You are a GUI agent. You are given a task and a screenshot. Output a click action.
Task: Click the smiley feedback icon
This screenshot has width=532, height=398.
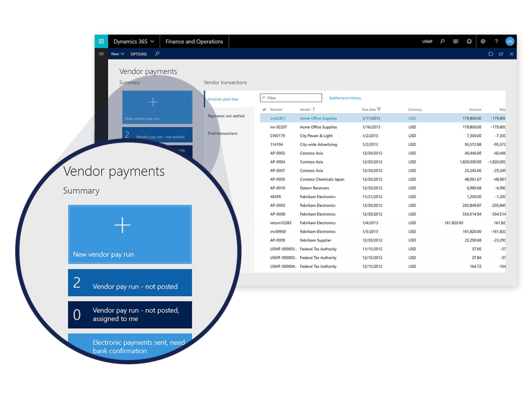(x=469, y=42)
